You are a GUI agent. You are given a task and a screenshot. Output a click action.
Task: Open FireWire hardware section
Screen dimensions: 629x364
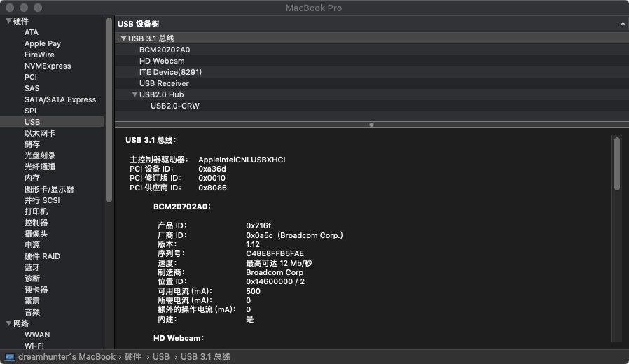pos(39,55)
